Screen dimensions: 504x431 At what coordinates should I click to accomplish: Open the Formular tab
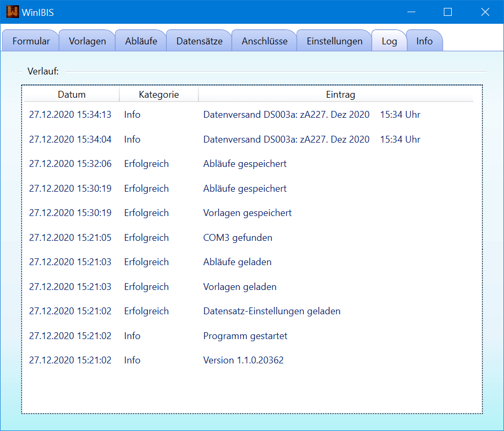tap(31, 41)
